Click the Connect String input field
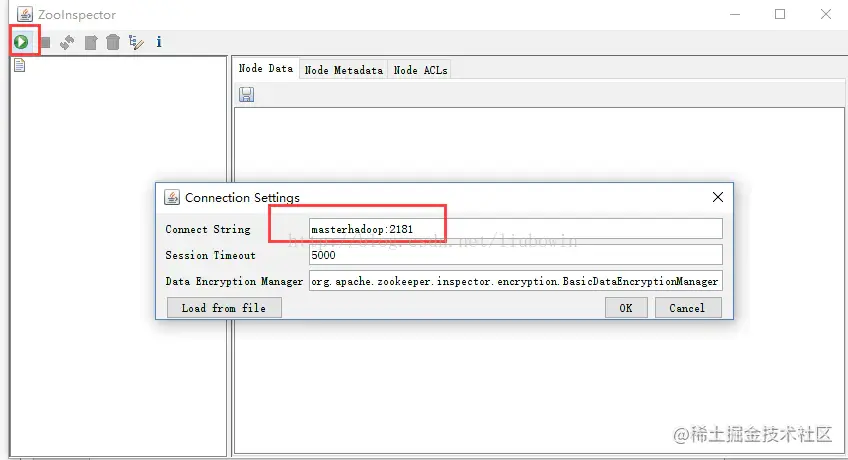 [515, 229]
